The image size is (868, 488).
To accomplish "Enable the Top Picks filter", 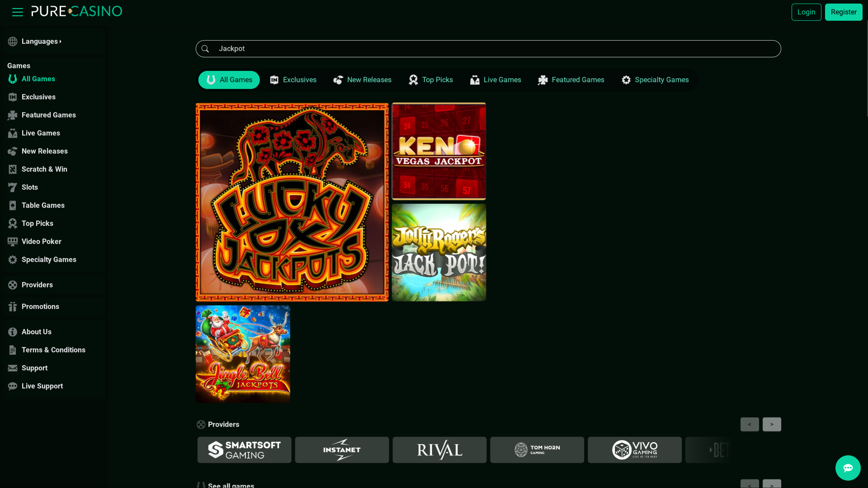I will [430, 80].
